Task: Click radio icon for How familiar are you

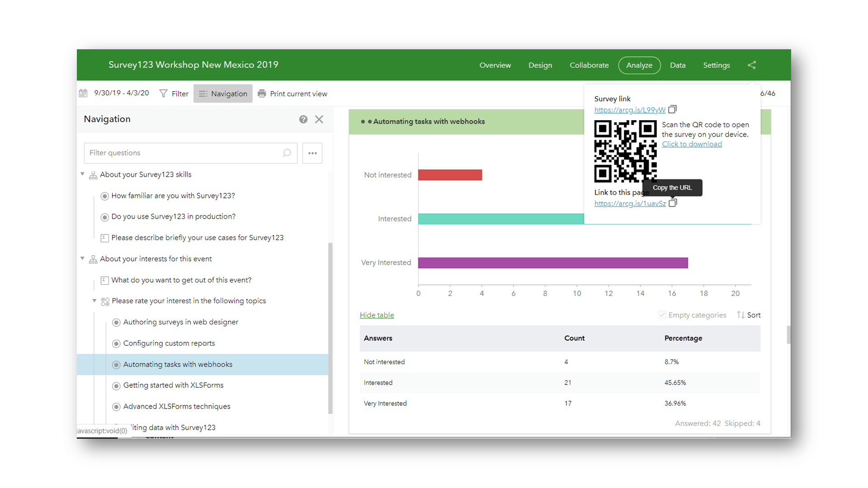Action: [104, 196]
